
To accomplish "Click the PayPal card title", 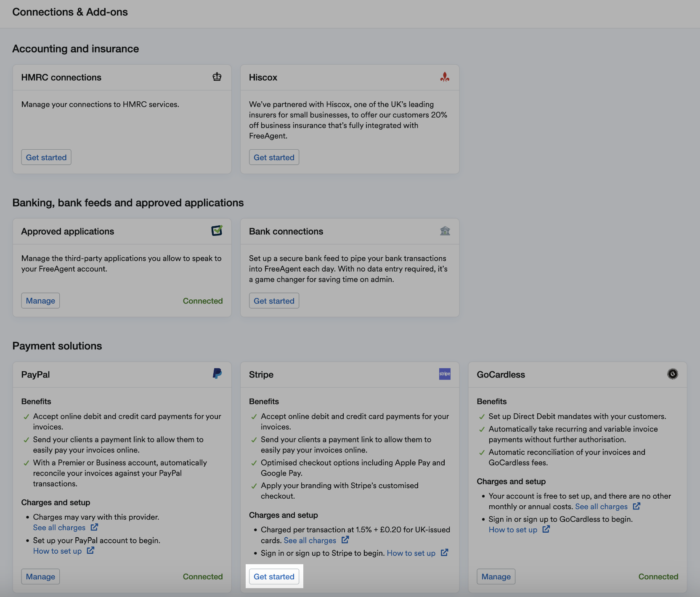I will (x=36, y=375).
